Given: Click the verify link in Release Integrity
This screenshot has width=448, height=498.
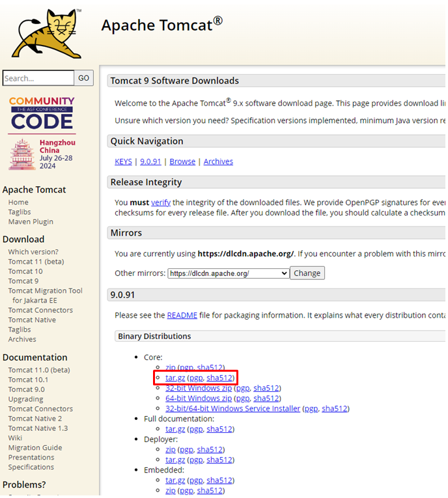Looking at the screenshot, I should point(161,202).
